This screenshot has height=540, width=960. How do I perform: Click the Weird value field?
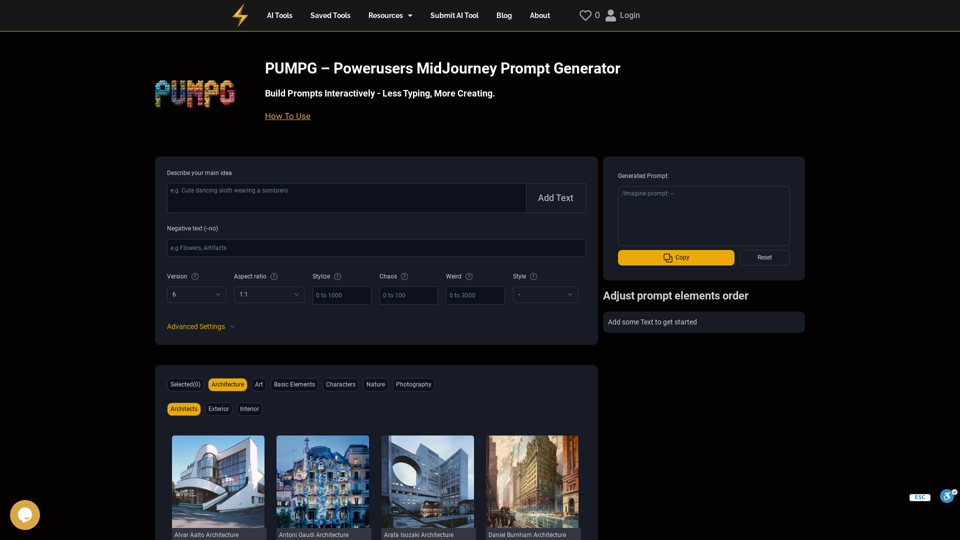tap(475, 295)
